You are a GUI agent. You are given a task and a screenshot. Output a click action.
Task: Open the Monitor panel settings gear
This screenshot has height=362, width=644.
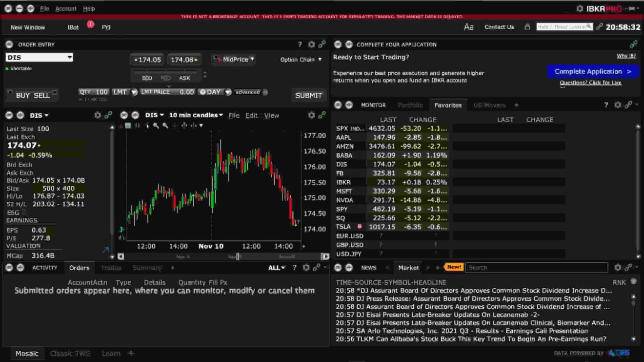pyautogui.click(x=617, y=105)
